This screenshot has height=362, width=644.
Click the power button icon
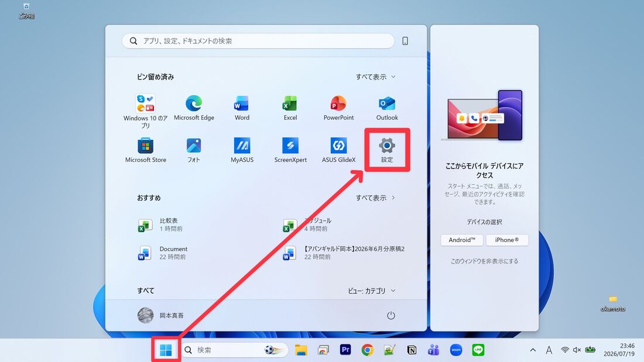391,315
